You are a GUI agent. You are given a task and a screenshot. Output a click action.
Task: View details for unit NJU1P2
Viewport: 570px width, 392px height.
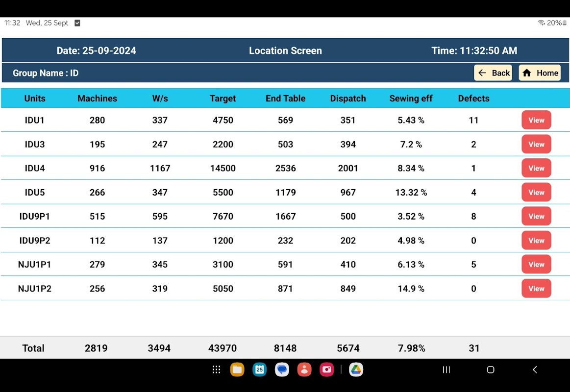[x=536, y=289]
